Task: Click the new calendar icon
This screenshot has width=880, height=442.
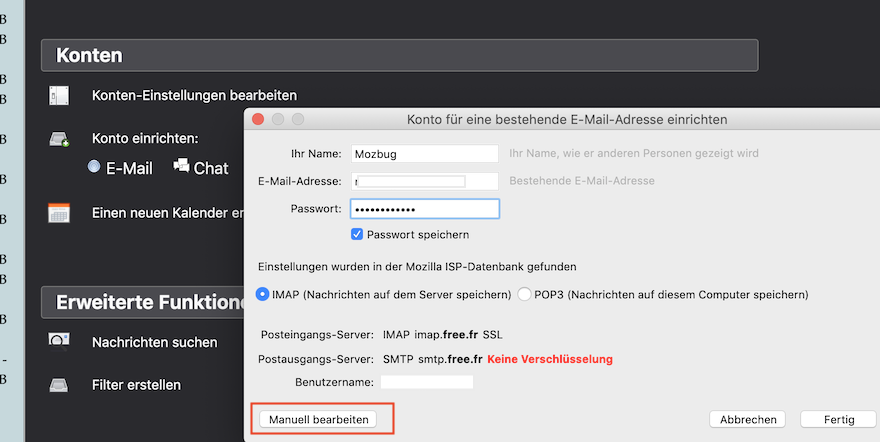Action: click(59, 213)
